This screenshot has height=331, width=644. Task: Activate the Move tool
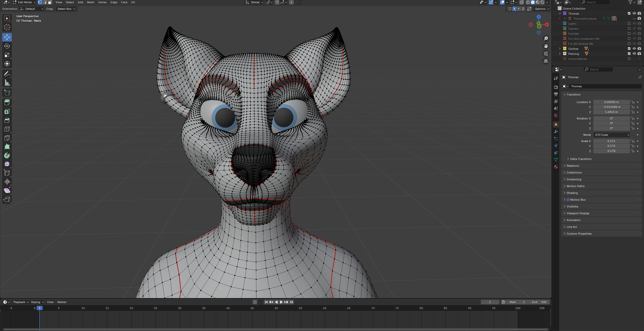[x=7, y=37]
